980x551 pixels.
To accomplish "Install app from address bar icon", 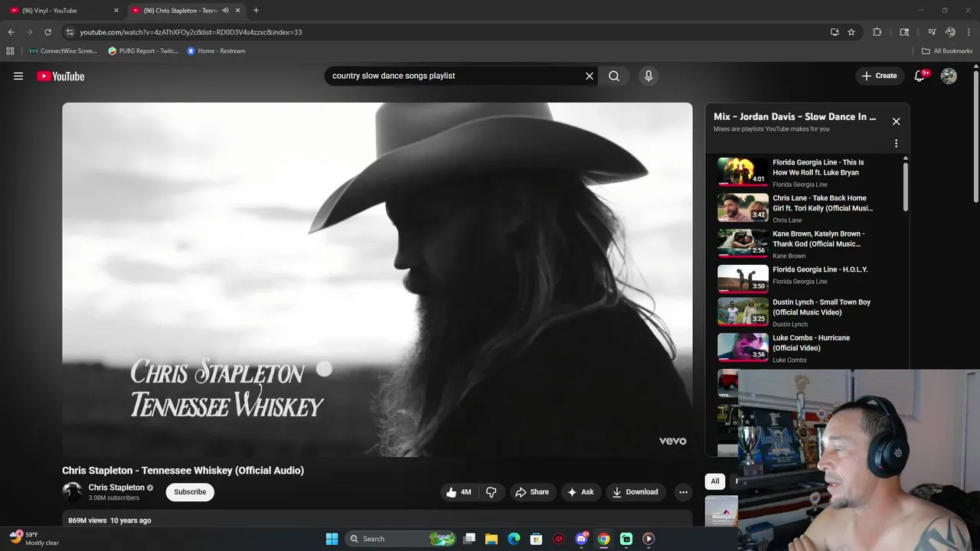I will (x=835, y=32).
